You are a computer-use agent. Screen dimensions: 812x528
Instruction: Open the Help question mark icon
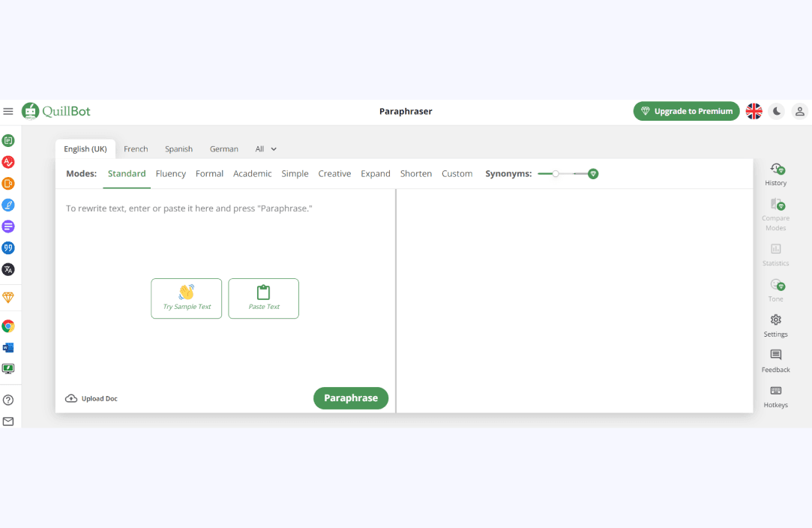tap(8, 400)
